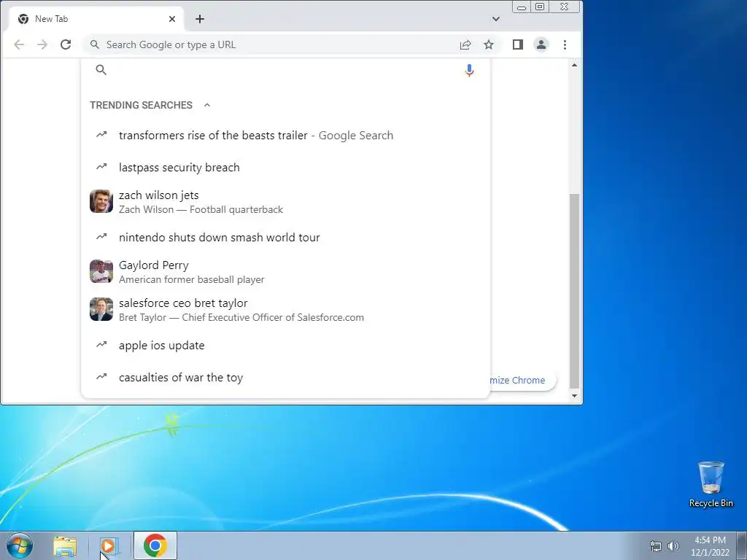Click the Chrome taskbar icon
The height and width of the screenshot is (560, 747).
pyautogui.click(x=155, y=545)
